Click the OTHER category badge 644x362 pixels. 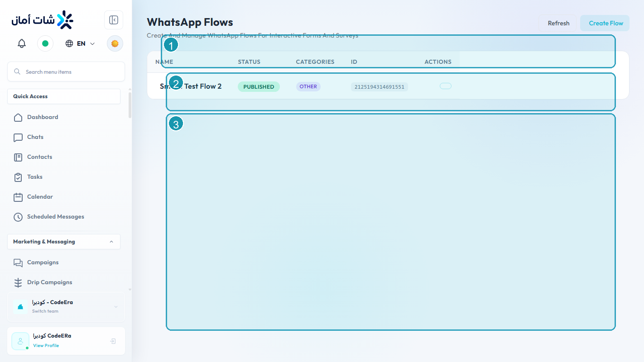pos(308,86)
